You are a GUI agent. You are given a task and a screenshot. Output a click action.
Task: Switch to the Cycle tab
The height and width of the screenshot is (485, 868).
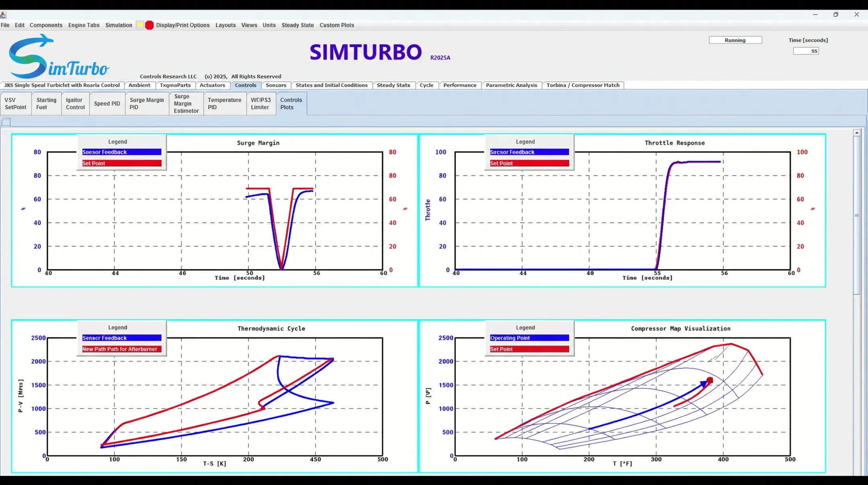point(427,85)
